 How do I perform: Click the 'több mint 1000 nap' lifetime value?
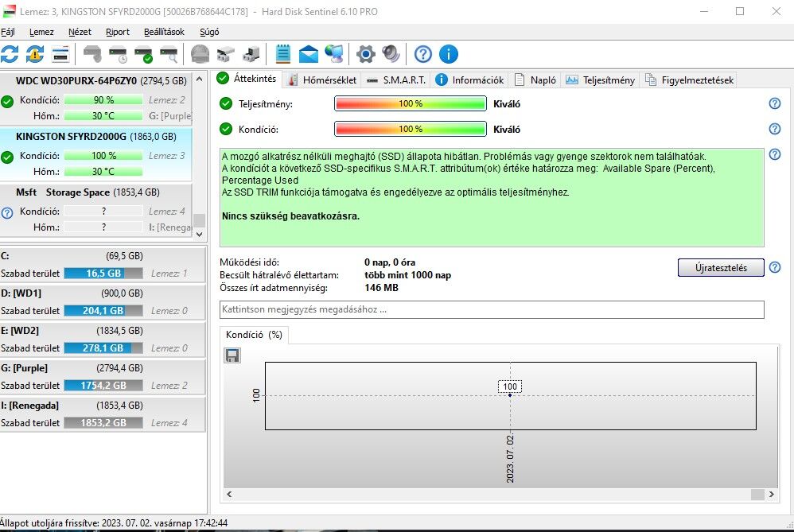pyautogui.click(x=407, y=275)
